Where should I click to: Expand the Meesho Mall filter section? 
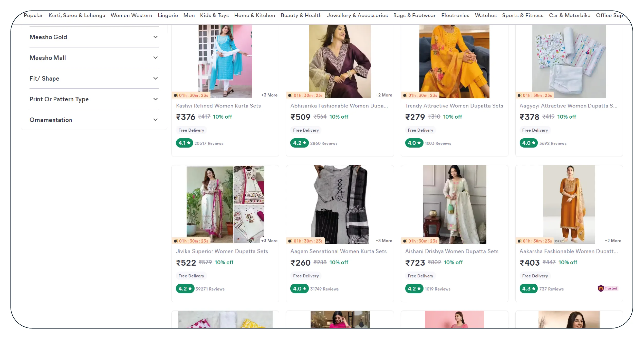(155, 58)
